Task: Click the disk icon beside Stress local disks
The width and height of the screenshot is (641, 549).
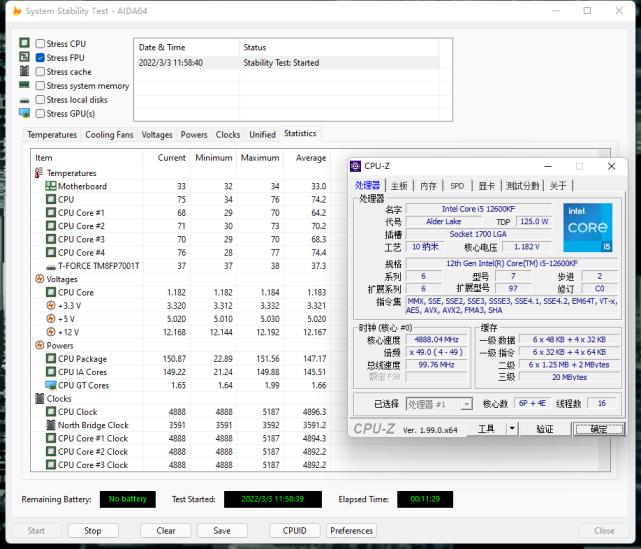Action: click(25, 100)
